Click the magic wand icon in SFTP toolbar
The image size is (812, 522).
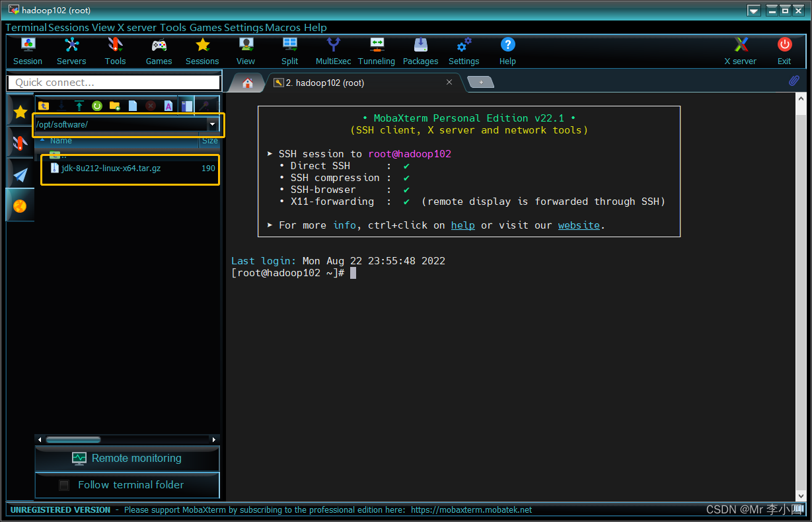coord(205,106)
